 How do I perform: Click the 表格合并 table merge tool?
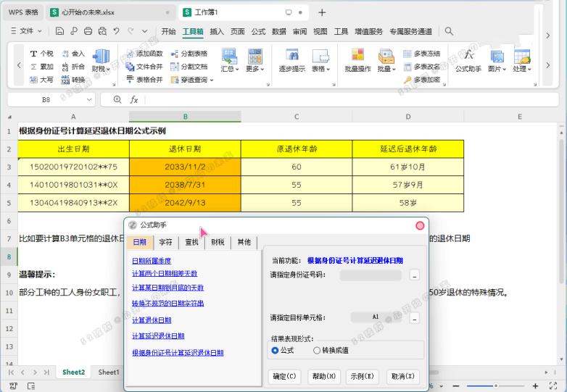(144, 80)
